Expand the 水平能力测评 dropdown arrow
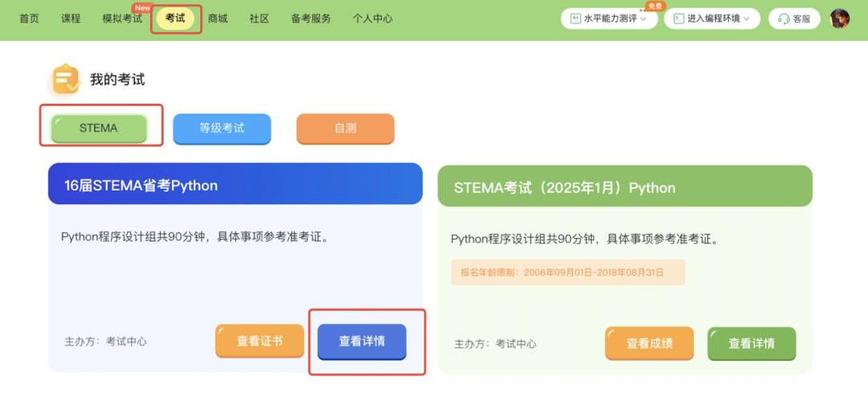This screenshot has width=868, height=414. click(x=643, y=18)
